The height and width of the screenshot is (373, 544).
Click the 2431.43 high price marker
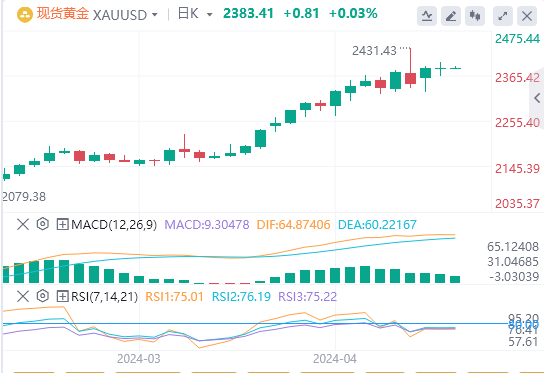click(x=374, y=51)
